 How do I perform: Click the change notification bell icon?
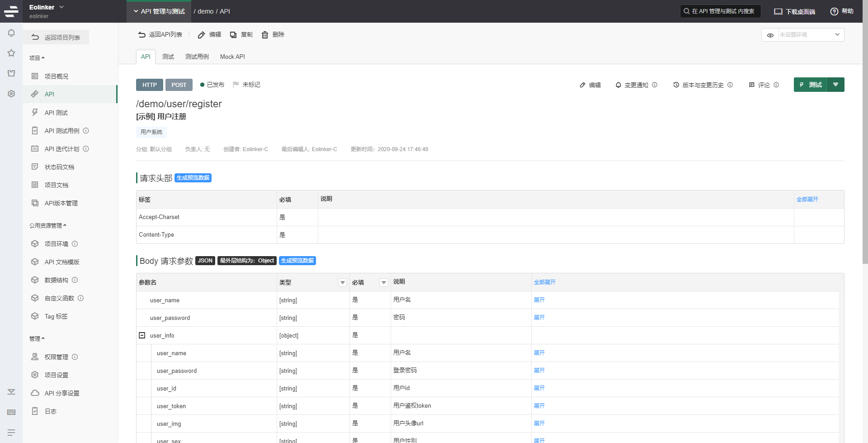(618, 85)
